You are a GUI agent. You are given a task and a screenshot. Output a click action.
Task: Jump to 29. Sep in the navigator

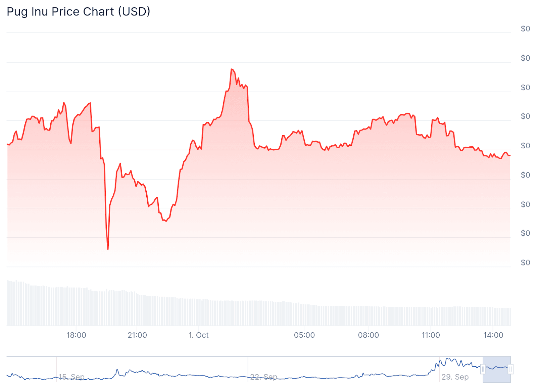coord(455,377)
